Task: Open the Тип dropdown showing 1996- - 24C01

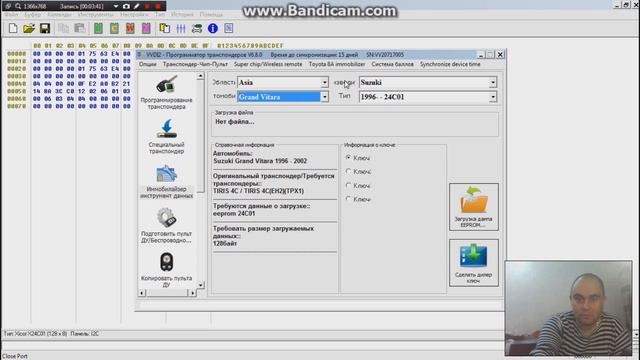Action: [428, 97]
